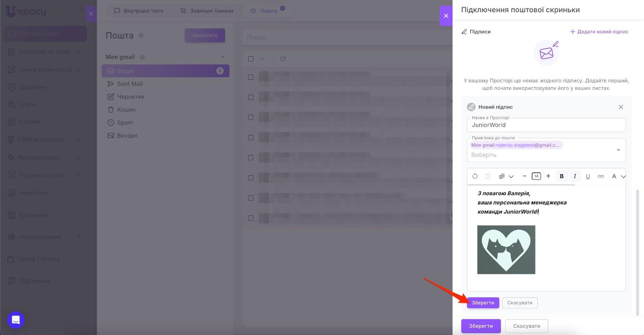Check the sixth email row checkbox
Screen dimensions: 644x335
pyautogui.click(x=251, y=178)
